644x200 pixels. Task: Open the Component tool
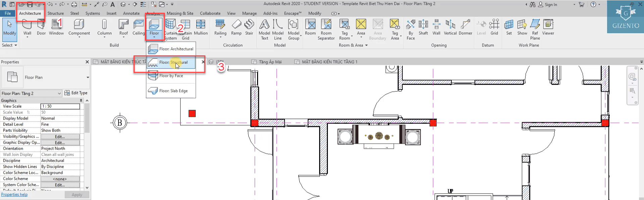click(79, 27)
